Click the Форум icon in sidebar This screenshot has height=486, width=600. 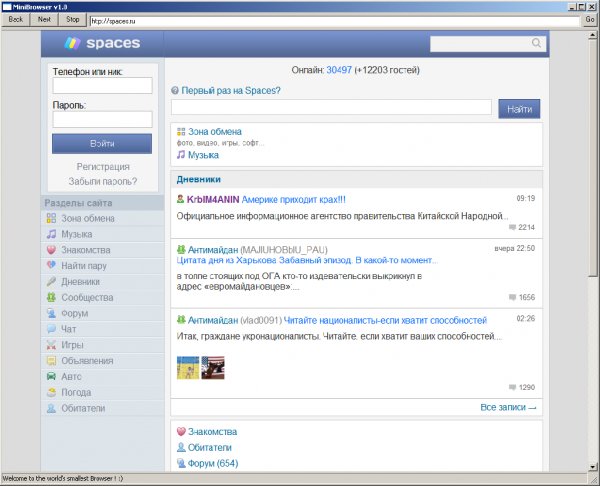51,313
